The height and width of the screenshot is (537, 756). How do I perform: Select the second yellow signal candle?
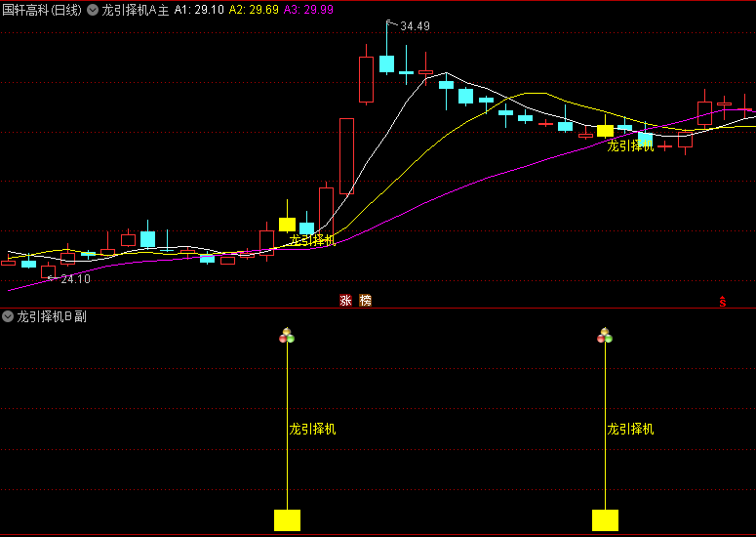[x=605, y=130]
